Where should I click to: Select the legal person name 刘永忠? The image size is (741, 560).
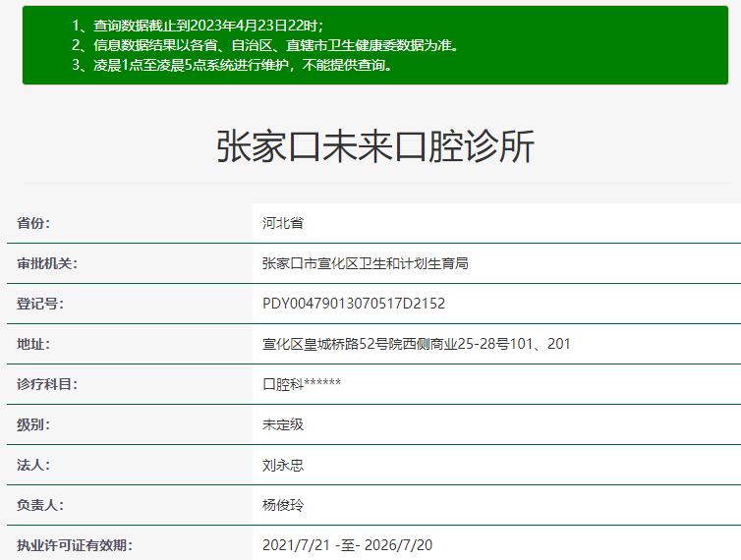(x=283, y=465)
